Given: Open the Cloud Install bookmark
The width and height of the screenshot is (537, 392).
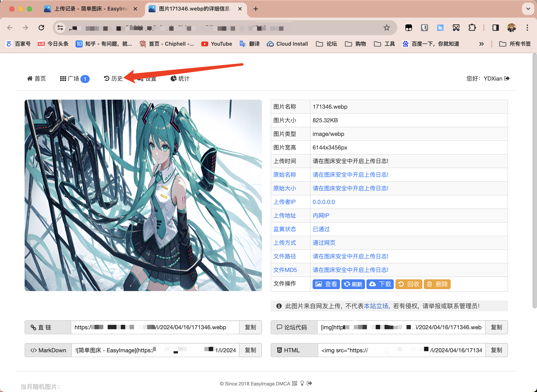Looking at the screenshot, I should pyautogui.click(x=287, y=44).
